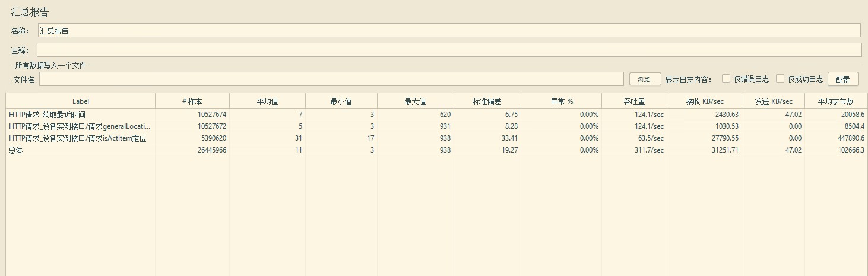Focus the 文件名 input field
Image resolution: width=868 pixels, height=276 pixels.
pos(331,79)
